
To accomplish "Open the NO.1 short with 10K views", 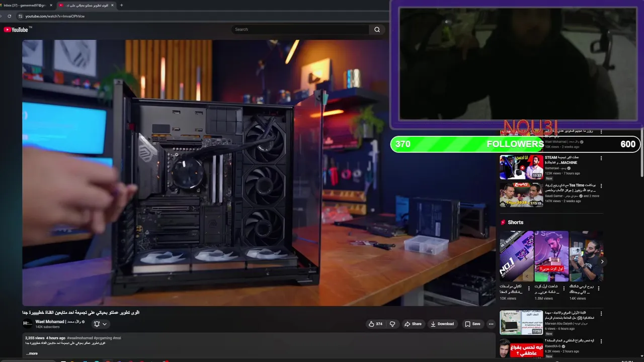I will (516, 256).
